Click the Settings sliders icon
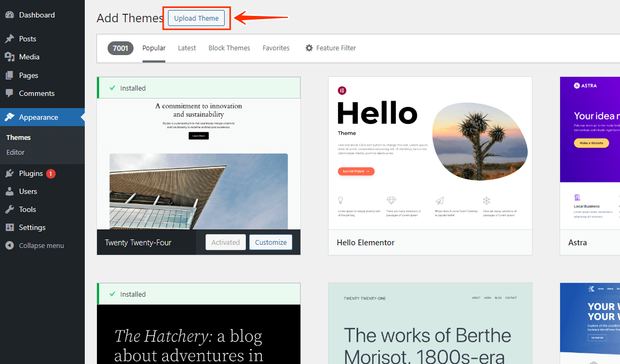This screenshot has width=620, height=364. click(10, 227)
